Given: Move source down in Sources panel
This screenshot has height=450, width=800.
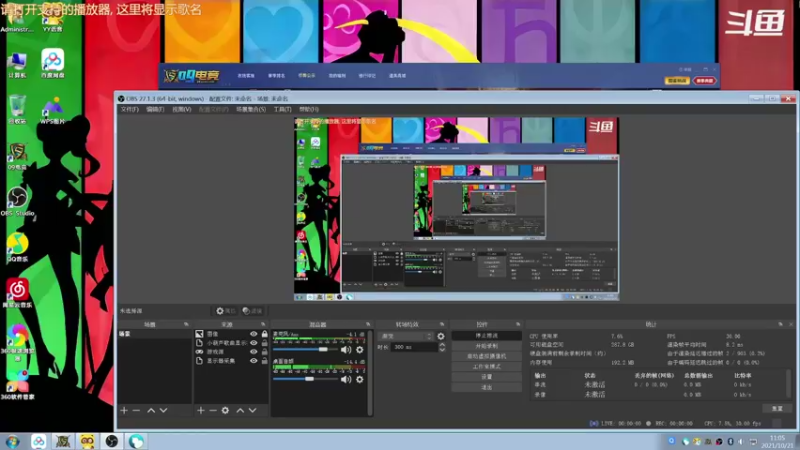Looking at the screenshot, I should pos(253,410).
